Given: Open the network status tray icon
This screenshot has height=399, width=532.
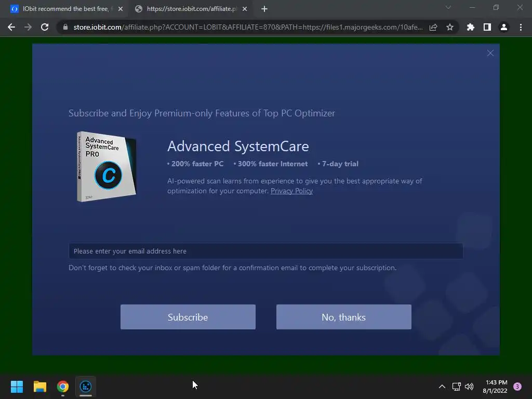Looking at the screenshot, I should click(456, 387).
